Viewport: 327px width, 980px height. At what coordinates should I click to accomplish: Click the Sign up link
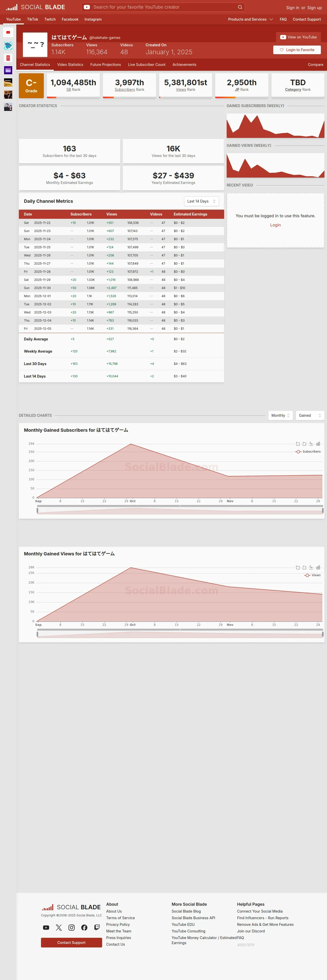pos(315,8)
